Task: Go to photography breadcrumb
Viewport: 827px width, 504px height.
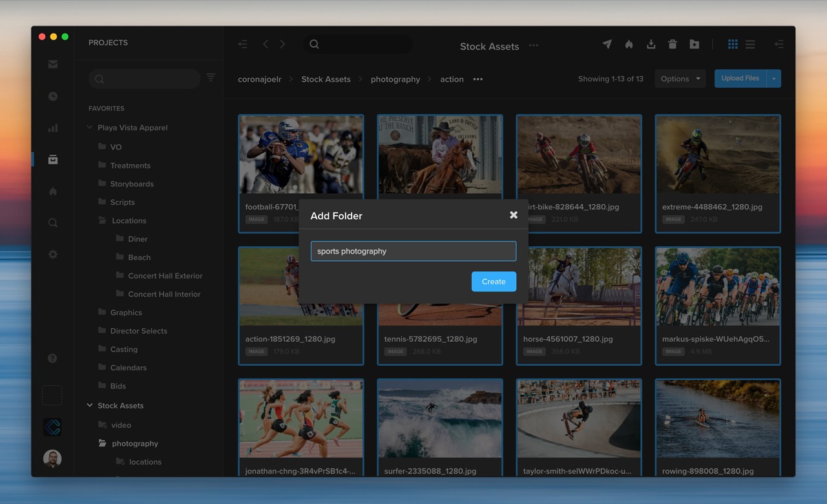Action: click(395, 79)
